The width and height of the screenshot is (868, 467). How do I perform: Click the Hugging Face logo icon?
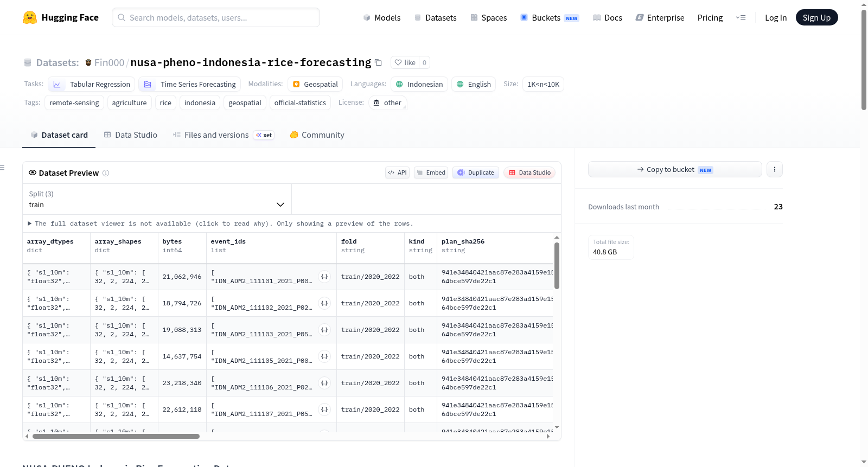(30, 17)
